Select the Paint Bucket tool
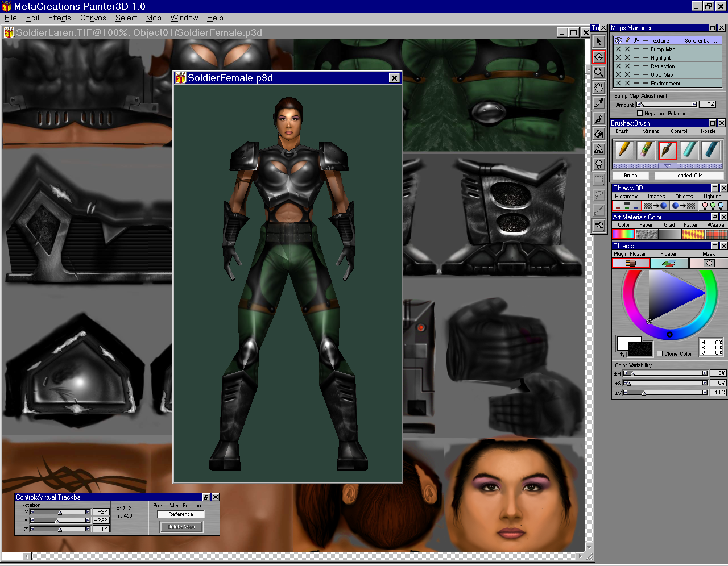 [x=599, y=134]
